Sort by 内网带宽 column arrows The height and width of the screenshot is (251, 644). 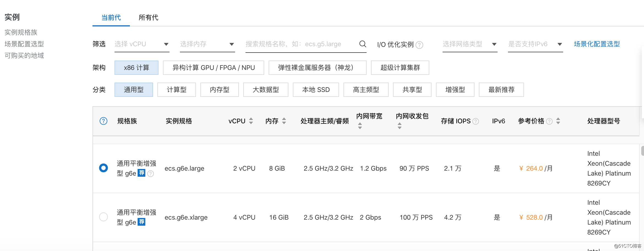pyautogui.click(x=360, y=126)
